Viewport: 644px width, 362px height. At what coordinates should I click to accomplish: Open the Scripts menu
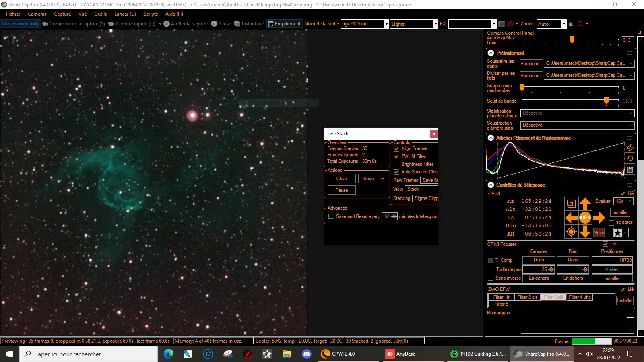(x=151, y=14)
